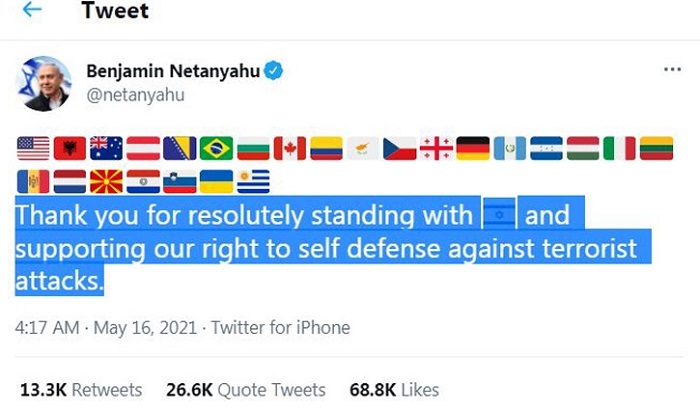Click the Canada flag emoji
Screen dimensions: 700x410
point(289,148)
